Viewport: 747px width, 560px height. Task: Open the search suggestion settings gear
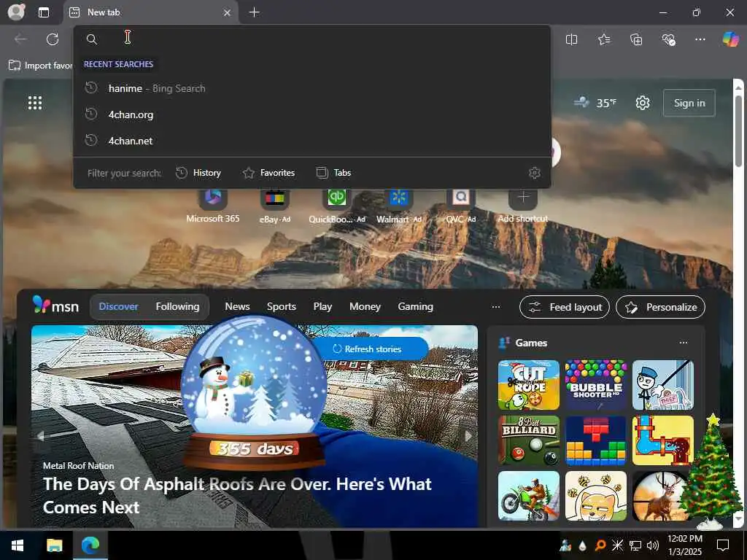pyautogui.click(x=535, y=173)
